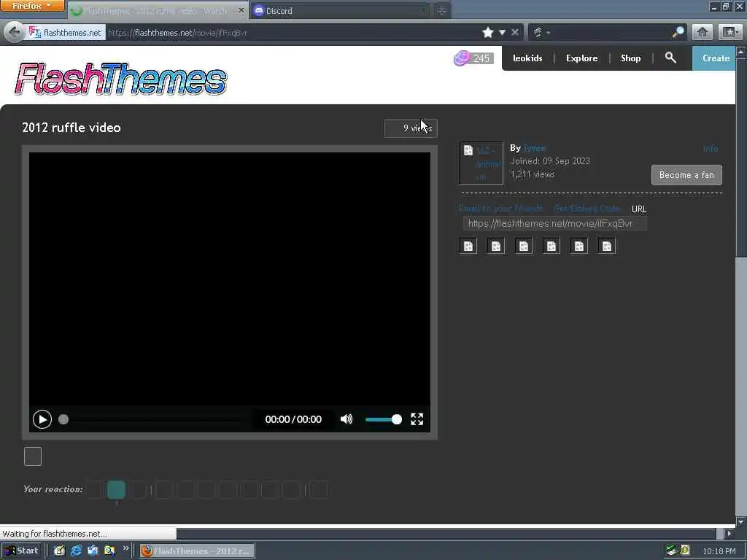Enter fullscreen mode in video player

coord(417,419)
